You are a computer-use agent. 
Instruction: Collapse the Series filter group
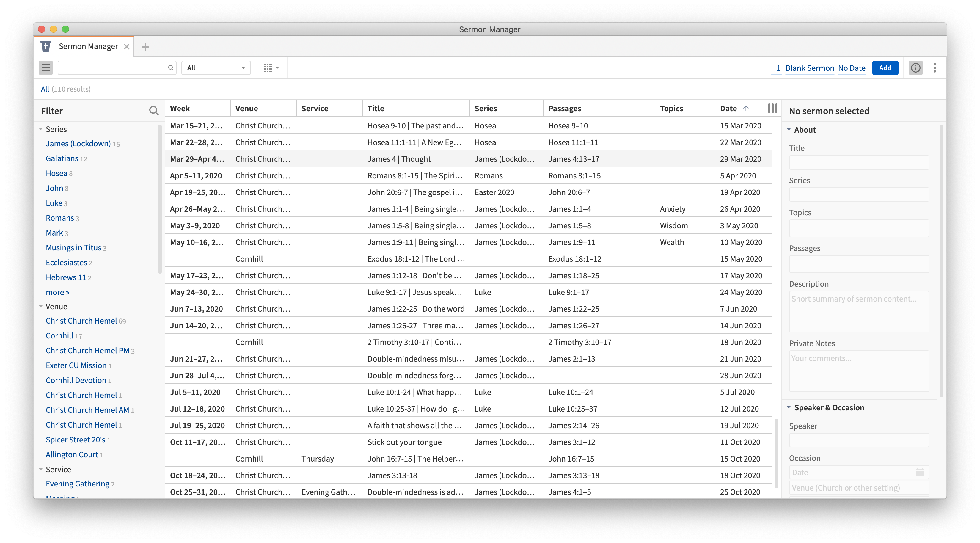coord(41,129)
